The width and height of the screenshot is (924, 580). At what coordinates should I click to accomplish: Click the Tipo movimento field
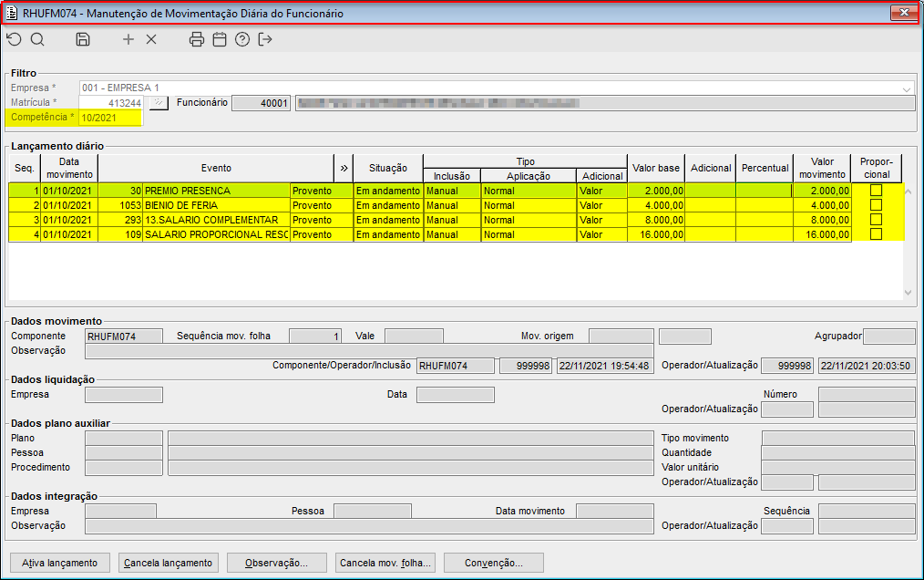click(838, 439)
